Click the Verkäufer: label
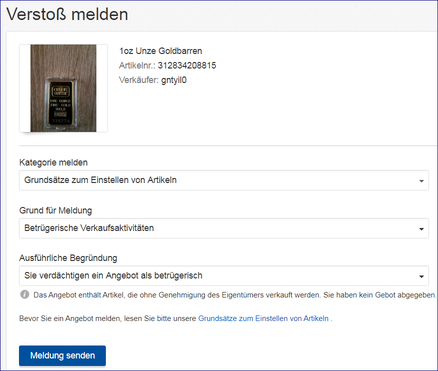This screenshot has height=371, width=438. (x=139, y=80)
